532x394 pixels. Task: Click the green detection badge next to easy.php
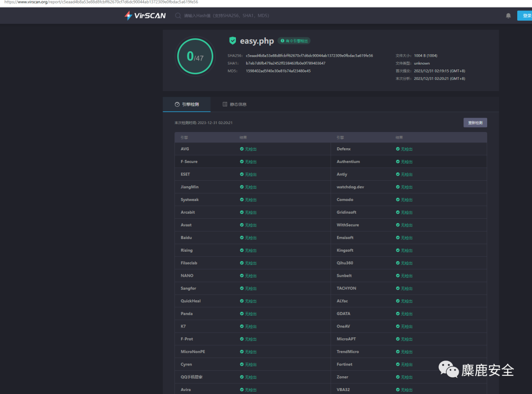[294, 41]
